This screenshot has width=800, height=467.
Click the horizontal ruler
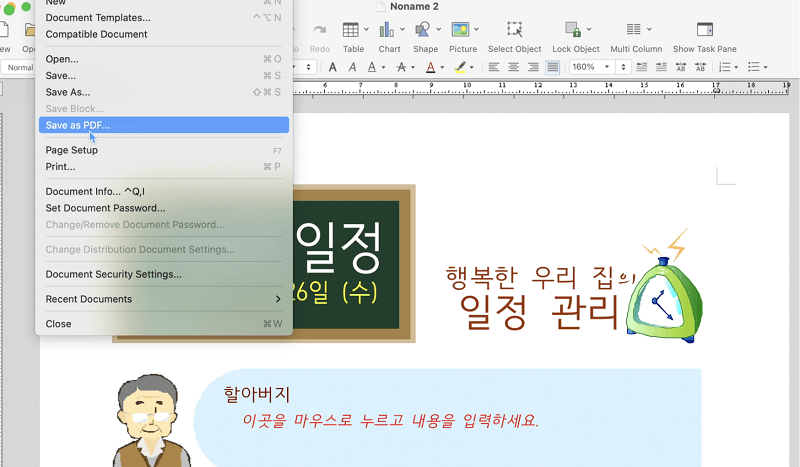(x=541, y=87)
